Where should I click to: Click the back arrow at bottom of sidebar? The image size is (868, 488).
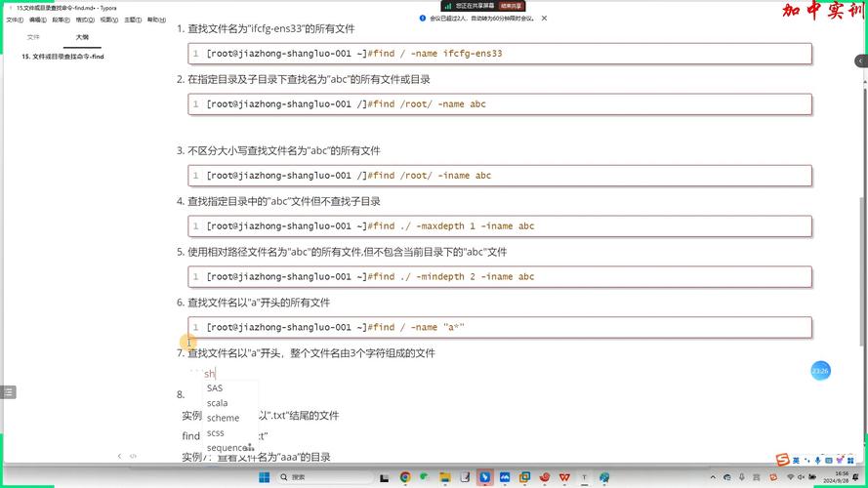pos(119,456)
